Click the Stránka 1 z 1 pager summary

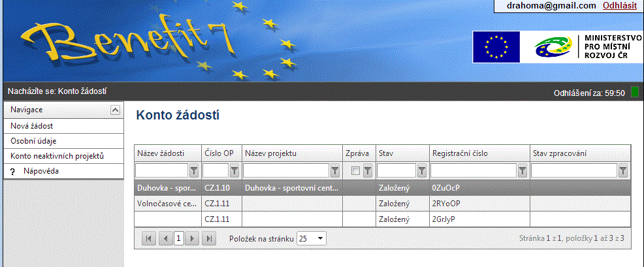pyautogui.click(x=572, y=238)
